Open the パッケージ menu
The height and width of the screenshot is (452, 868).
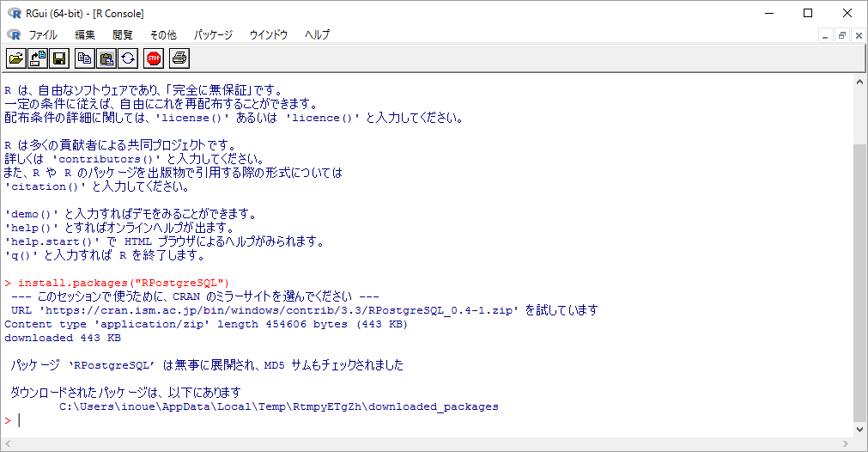pos(213,35)
